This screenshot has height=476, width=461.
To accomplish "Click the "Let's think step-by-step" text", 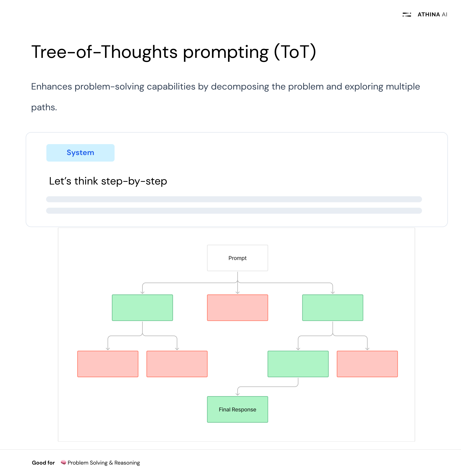I will [108, 181].
